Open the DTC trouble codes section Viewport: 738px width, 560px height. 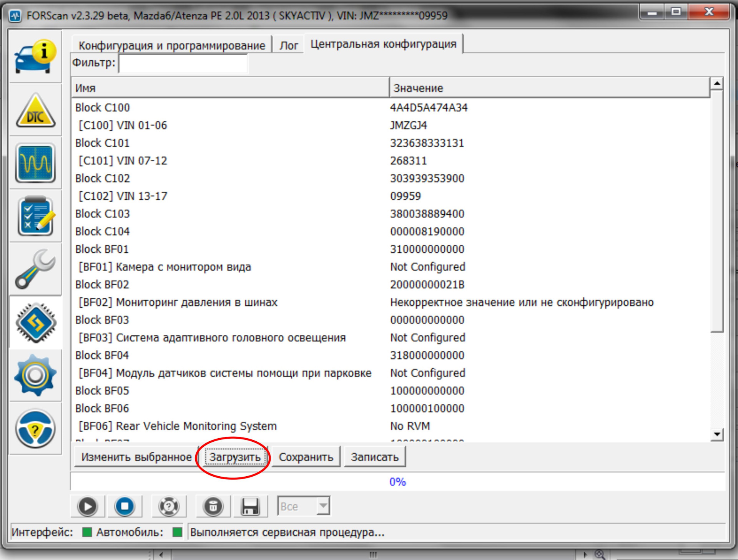coord(35,111)
